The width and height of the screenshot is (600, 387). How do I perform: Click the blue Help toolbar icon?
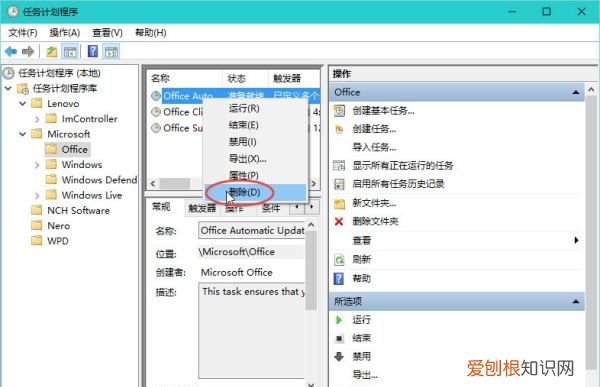click(x=93, y=51)
